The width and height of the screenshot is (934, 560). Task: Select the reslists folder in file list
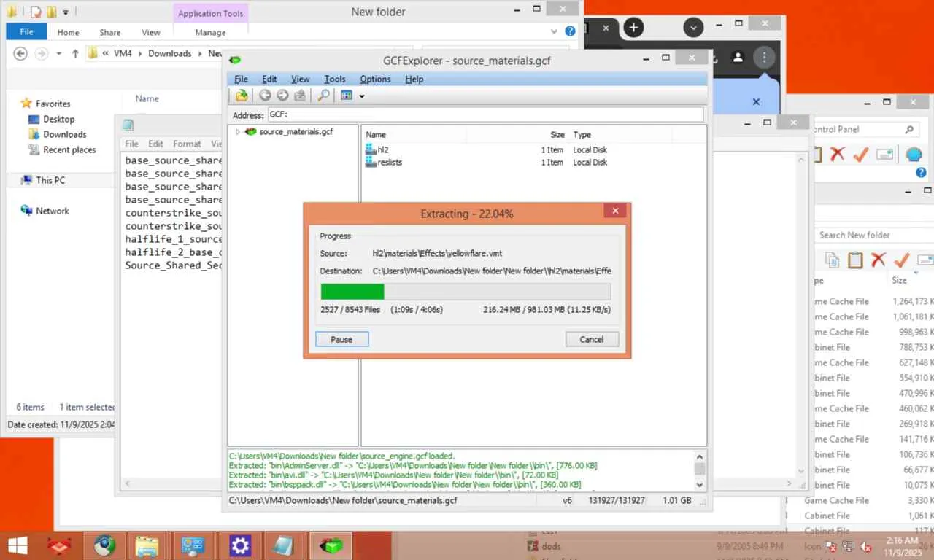(x=390, y=163)
